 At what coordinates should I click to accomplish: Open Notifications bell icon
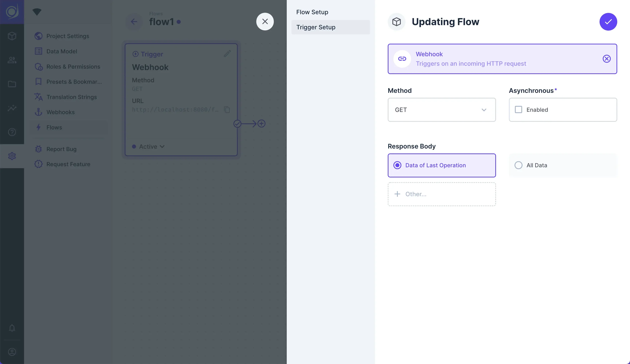[x=12, y=328]
